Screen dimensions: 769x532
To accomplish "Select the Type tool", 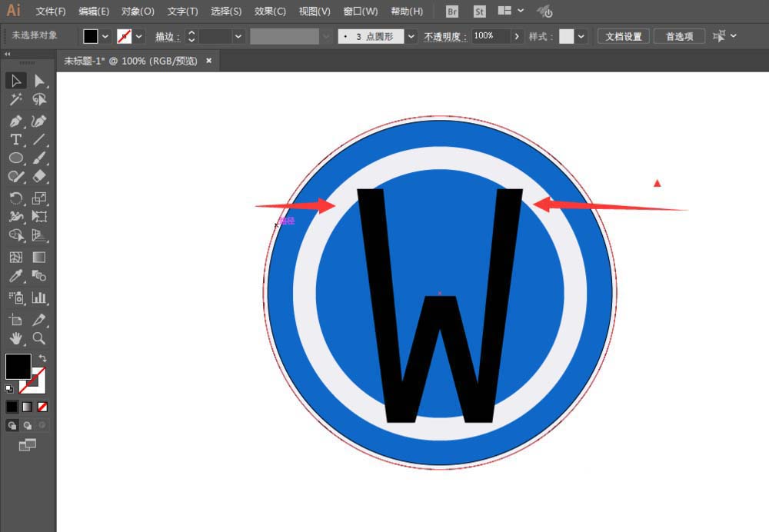I will coord(17,139).
